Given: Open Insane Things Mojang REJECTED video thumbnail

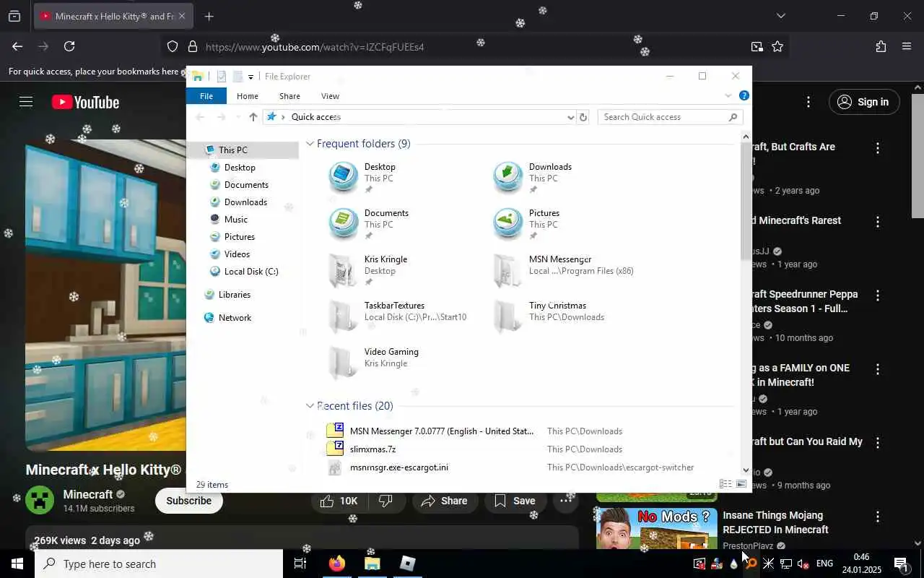Looking at the screenshot, I should point(657,527).
